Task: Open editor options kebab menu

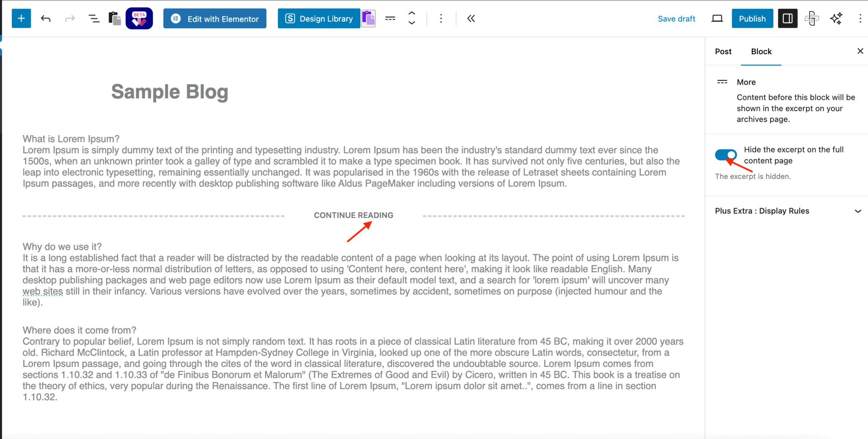Action: point(860,19)
